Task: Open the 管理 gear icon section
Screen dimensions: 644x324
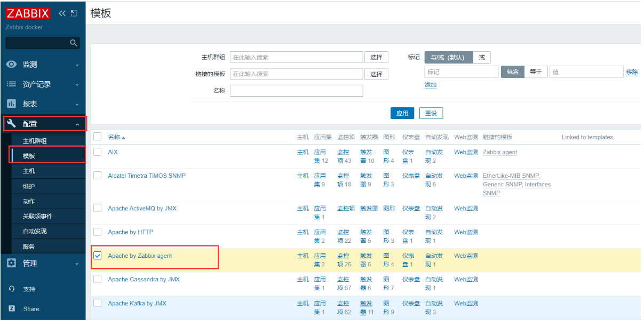Action: (x=12, y=263)
